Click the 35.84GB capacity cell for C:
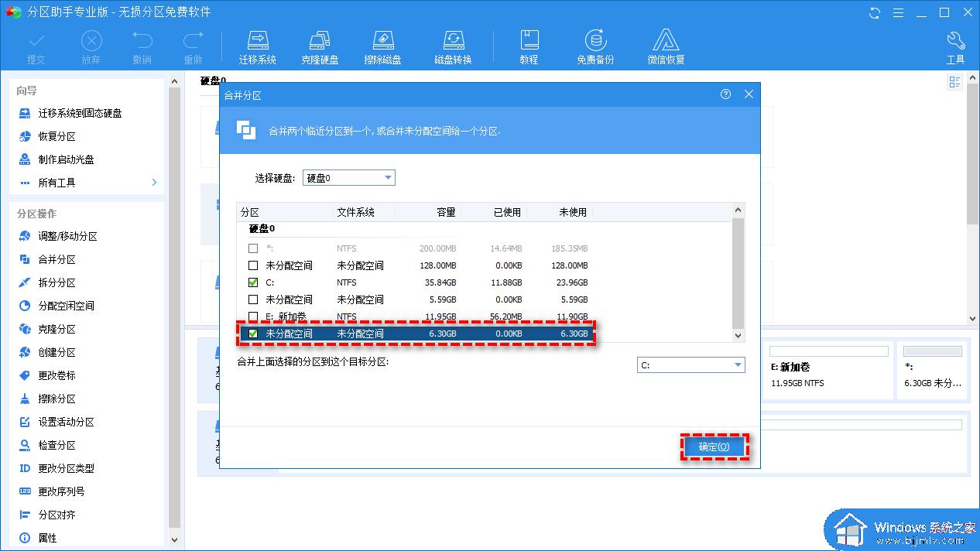 [x=439, y=282]
